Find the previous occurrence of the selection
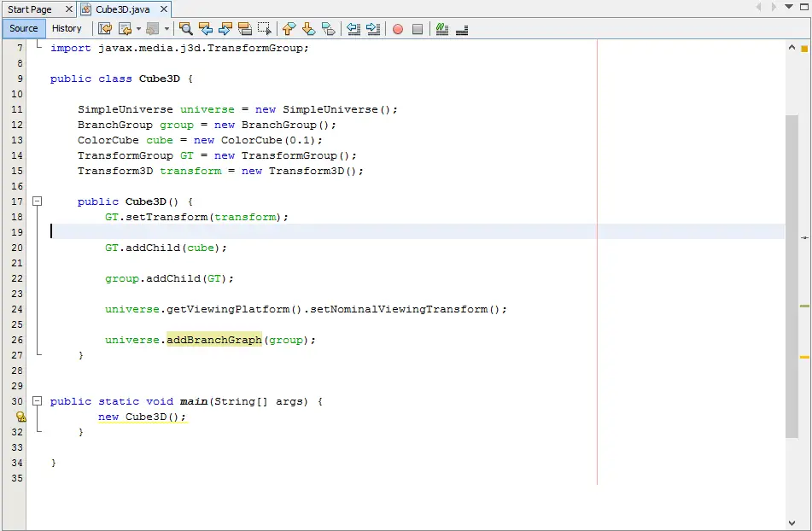Screen dimensions: 812x531 pyautogui.click(x=205, y=28)
